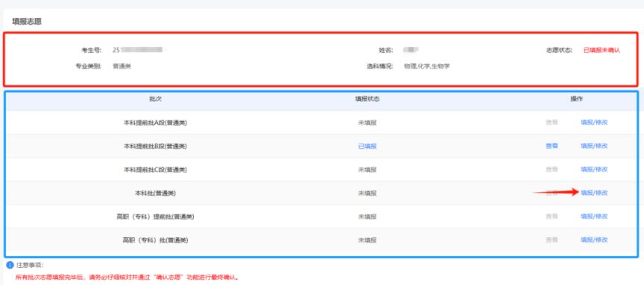
Task: Select the 本科提前批A段(普通类) batch name
Action: point(155,123)
